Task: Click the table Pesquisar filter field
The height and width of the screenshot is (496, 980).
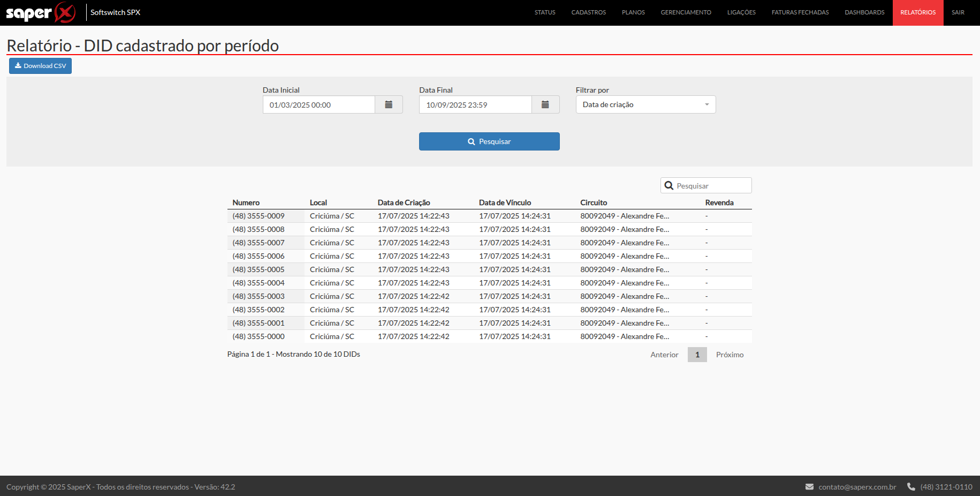Action: tap(711, 186)
